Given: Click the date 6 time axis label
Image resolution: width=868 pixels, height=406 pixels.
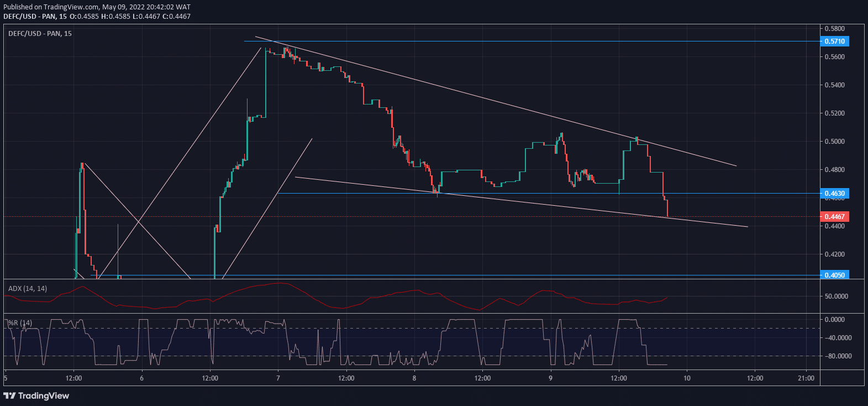Looking at the screenshot, I should [141, 378].
